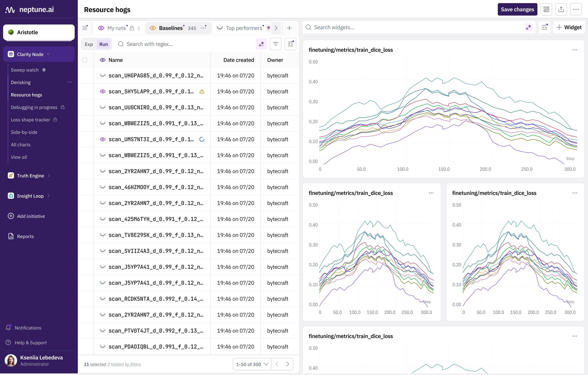Viewport: 588px width, 375px height.
Task: Open the header more options menu
Action: tap(576, 10)
